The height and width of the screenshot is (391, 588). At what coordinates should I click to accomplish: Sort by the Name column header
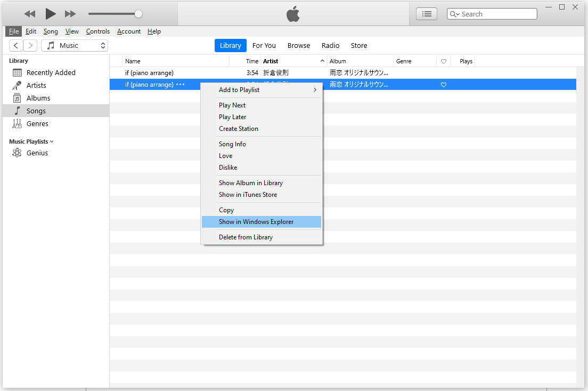coord(176,61)
